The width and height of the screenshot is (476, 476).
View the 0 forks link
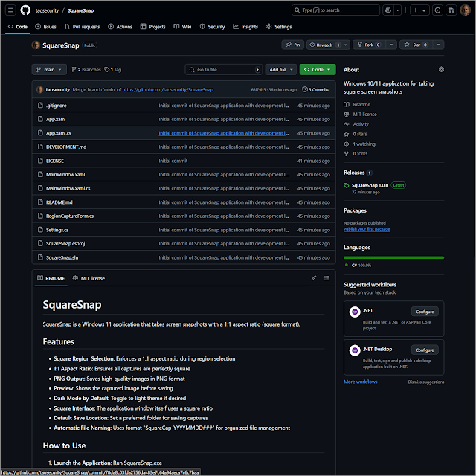pyautogui.click(x=356, y=154)
